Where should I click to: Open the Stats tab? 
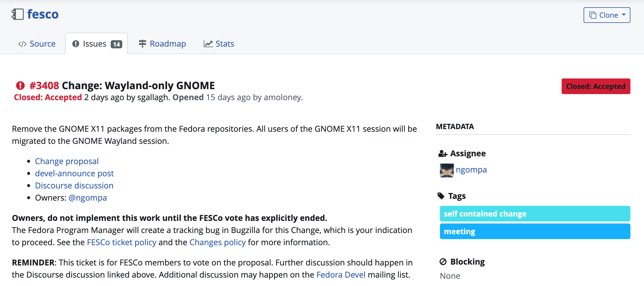coord(225,43)
